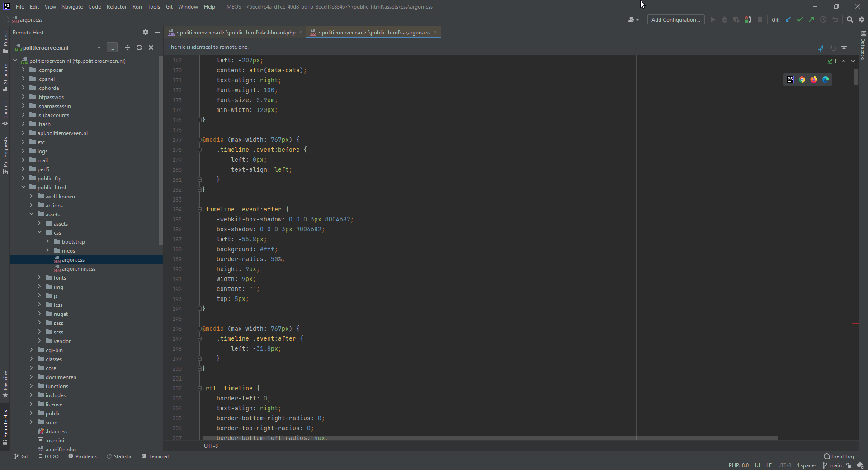Select argon.min.css in the file tree

pyautogui.click(x=78, y=269)
